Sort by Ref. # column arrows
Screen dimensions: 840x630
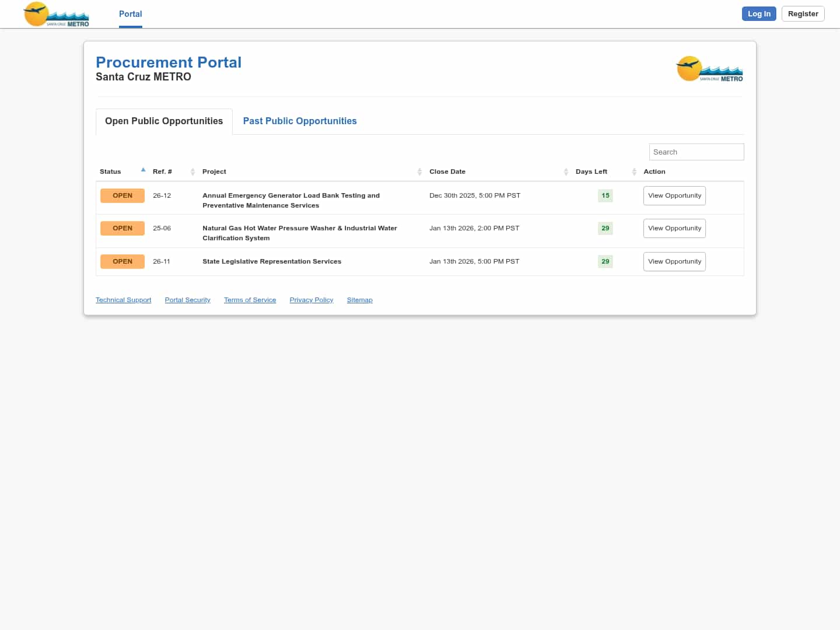(x=192, y=171)
